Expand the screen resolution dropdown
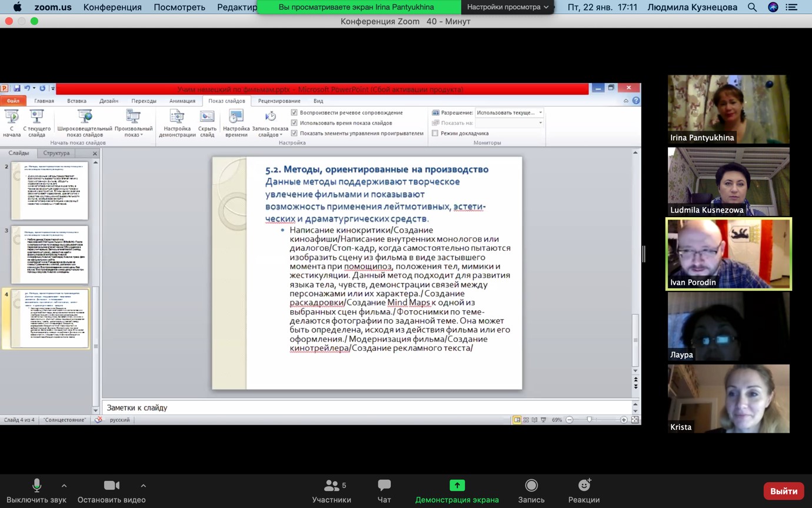 tap(540, 112)
